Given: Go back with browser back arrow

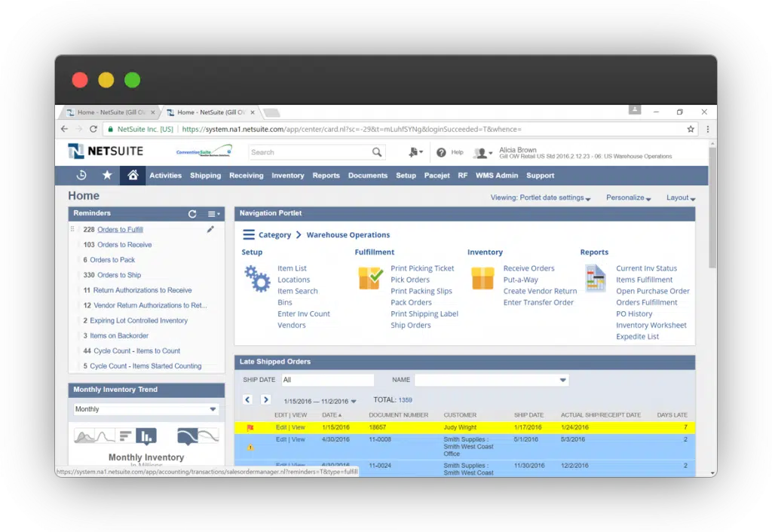Looking at the screenshot, I should click(65, 129).
